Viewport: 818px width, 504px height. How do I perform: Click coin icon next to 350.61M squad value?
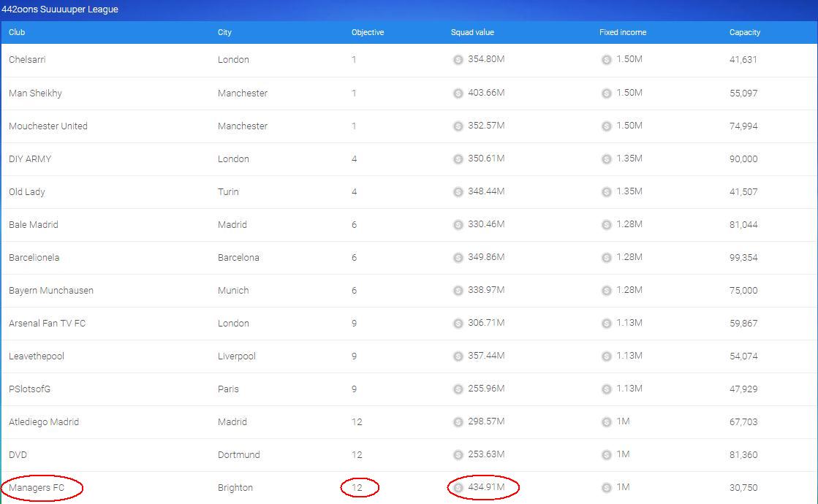coord(458,159)
